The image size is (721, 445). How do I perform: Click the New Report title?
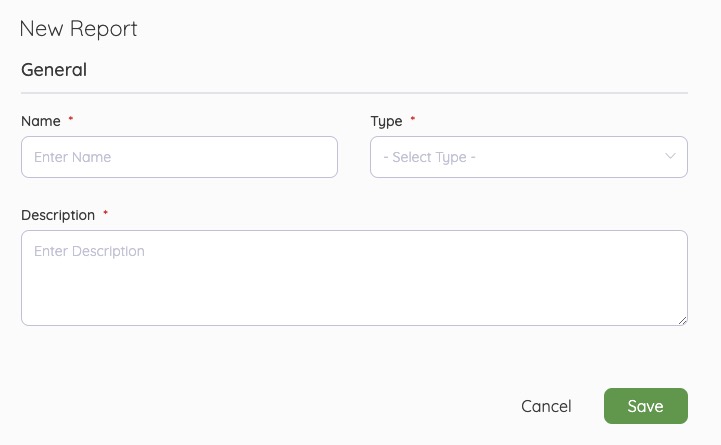(79, 29)
